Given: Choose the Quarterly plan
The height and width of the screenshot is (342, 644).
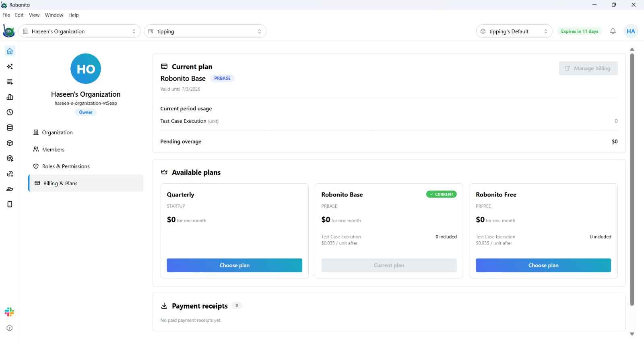Looking at the screenshot, I should (x=234, y=265).
